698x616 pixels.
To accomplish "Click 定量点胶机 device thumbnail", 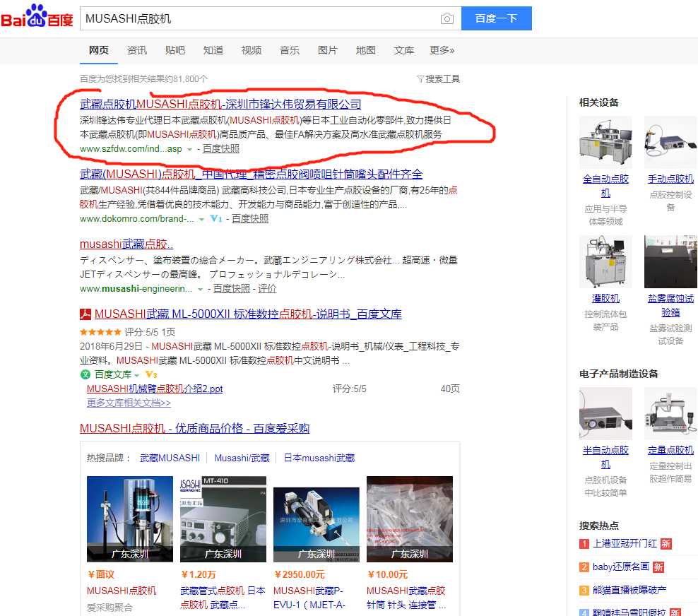I will pyautogui.click(x=671, y=413).
